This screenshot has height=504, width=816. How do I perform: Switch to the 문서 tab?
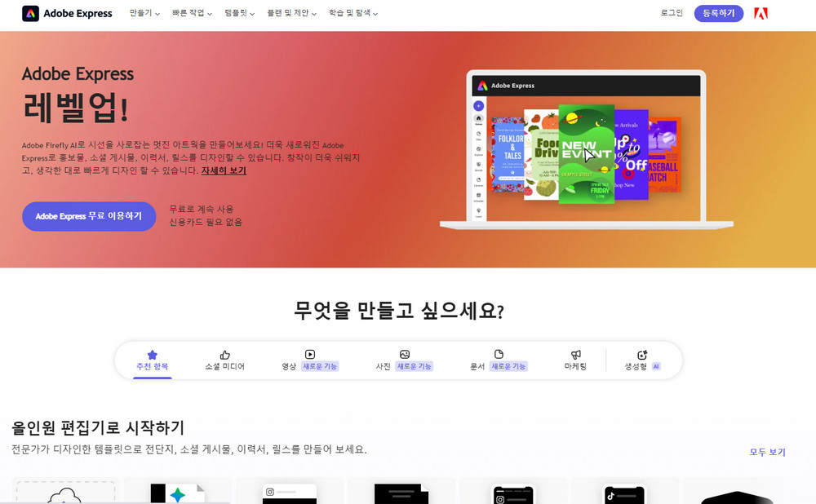(499, 360)
